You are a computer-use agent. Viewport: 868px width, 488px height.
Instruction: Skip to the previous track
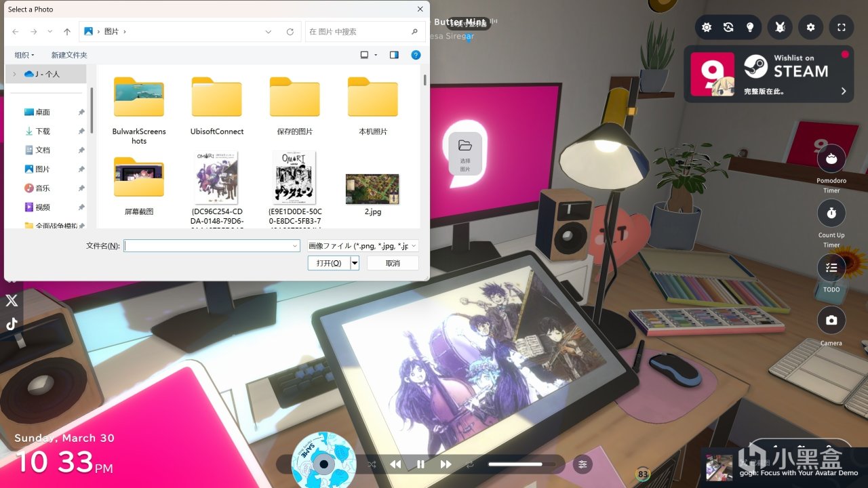click(395, 464)
